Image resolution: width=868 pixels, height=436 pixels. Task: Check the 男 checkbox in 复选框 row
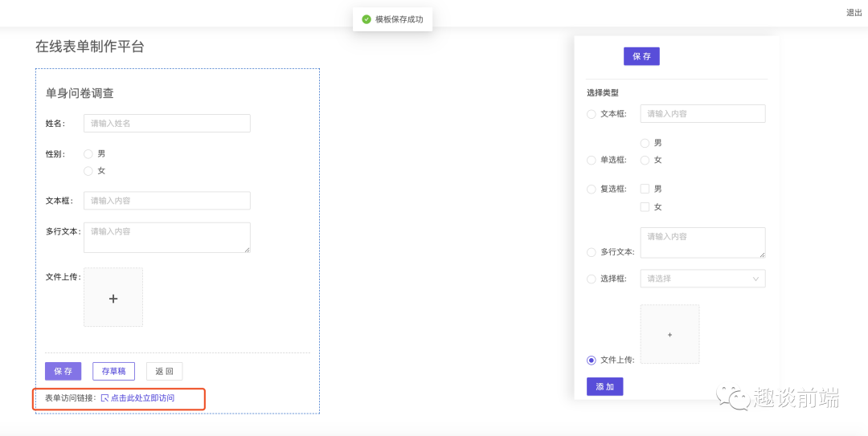tap(645, 189)
